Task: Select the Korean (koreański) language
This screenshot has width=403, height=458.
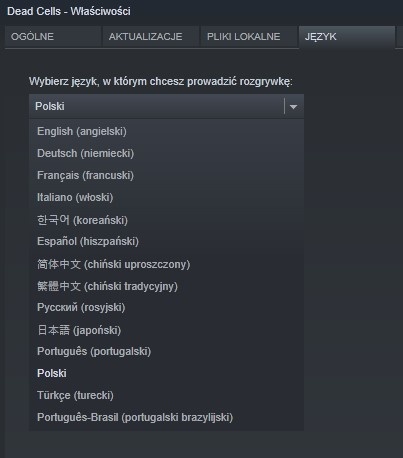Action: pos(166,220)
